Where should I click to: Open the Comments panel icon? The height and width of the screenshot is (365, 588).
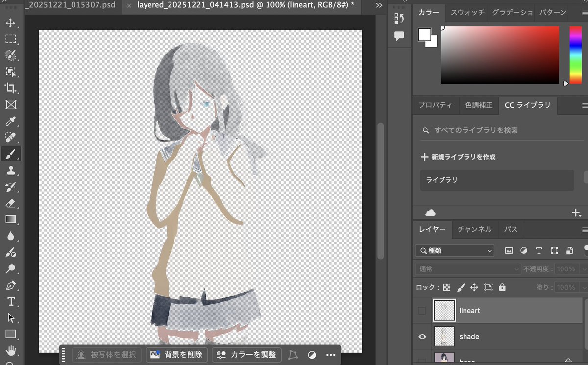click(399, 36)
